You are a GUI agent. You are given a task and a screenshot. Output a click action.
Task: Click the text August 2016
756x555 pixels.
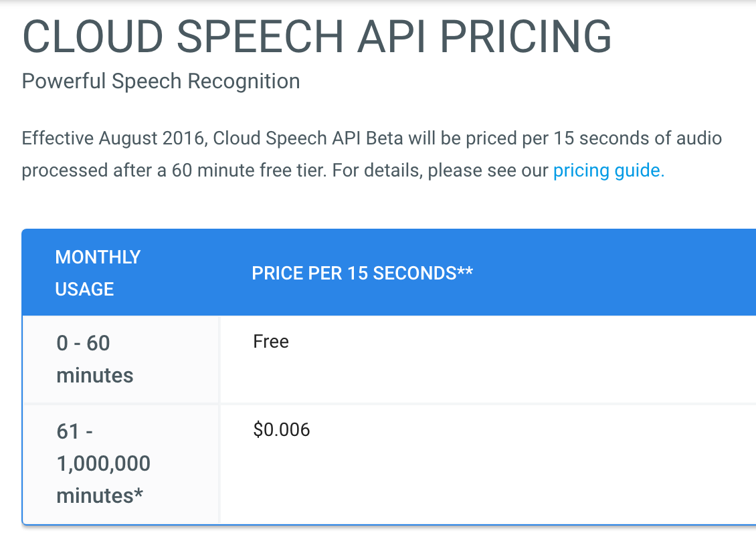pyautogui.click(x=153, y=139)
